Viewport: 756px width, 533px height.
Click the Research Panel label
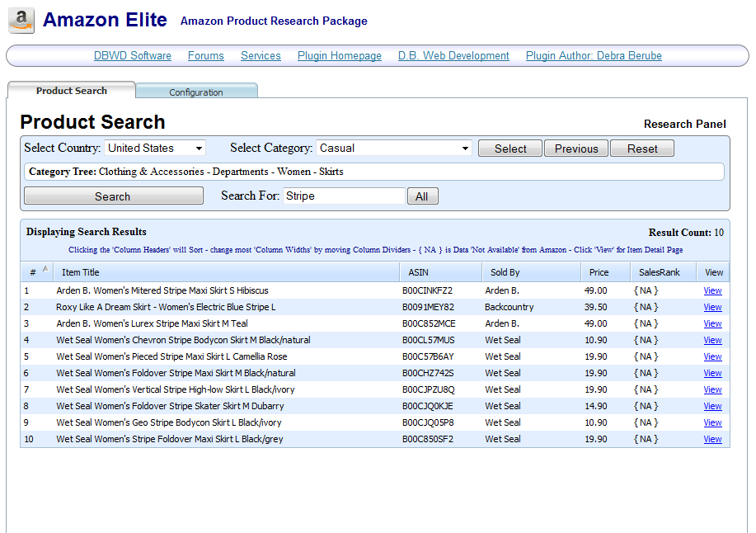click(x=684, y=124)
